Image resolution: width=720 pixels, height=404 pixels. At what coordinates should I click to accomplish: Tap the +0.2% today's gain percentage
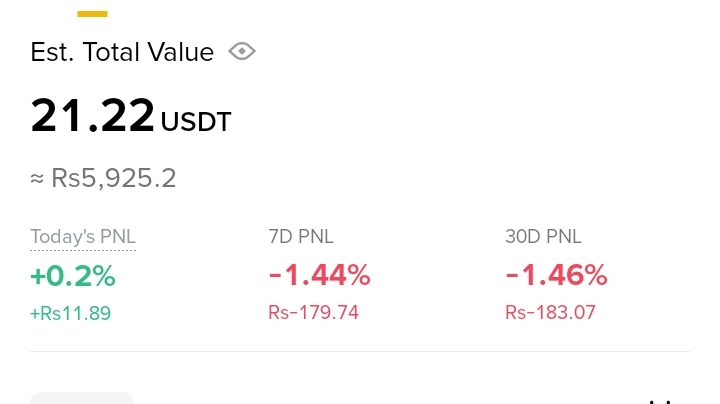click(73, 275)
